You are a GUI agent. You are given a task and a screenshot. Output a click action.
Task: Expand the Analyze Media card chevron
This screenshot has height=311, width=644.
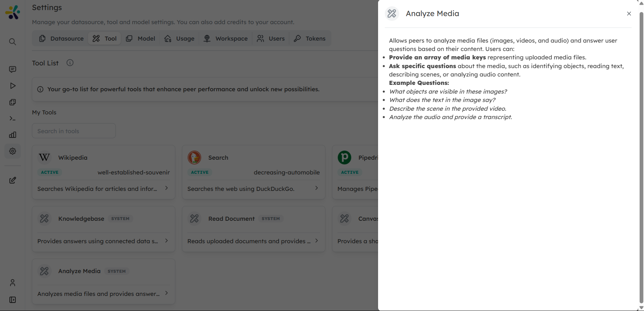click(167, 293)
